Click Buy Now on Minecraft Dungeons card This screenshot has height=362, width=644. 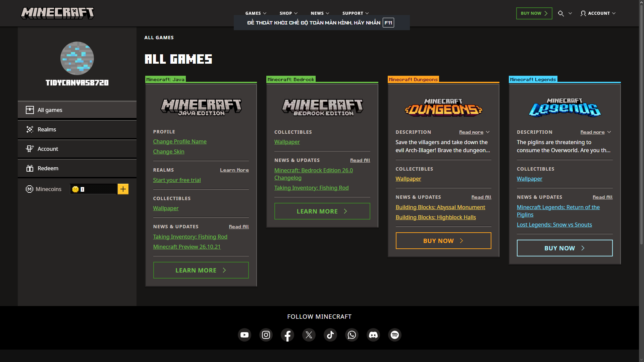(443, 241)
